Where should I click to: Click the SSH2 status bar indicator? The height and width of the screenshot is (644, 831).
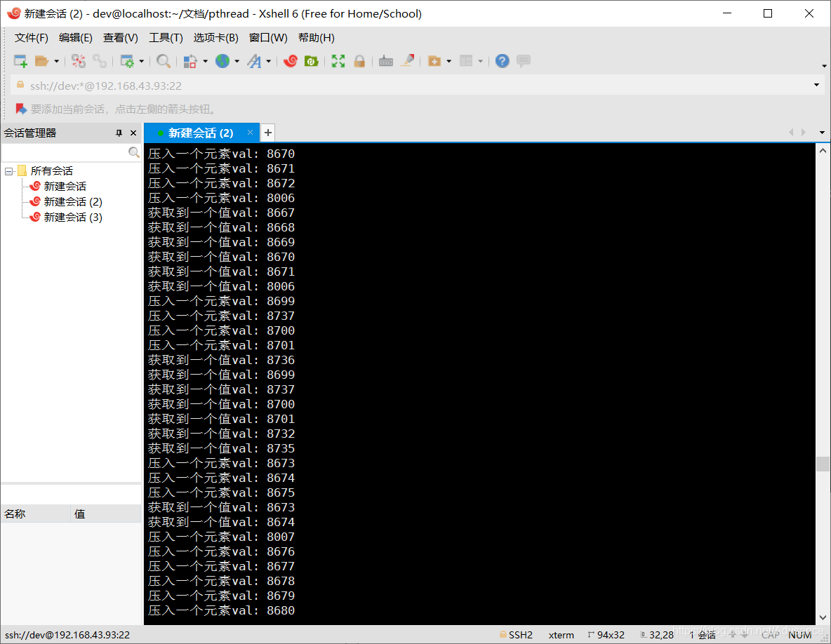tap(516, 634)
